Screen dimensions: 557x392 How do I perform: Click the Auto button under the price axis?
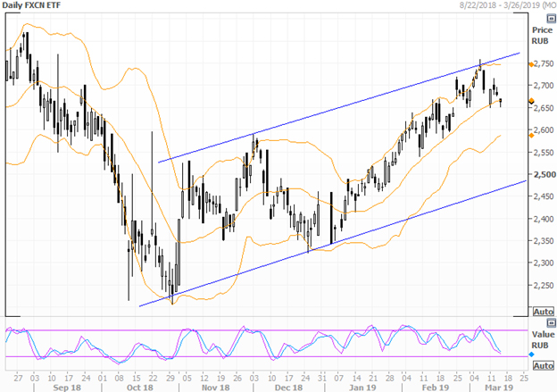coord(544,312)
